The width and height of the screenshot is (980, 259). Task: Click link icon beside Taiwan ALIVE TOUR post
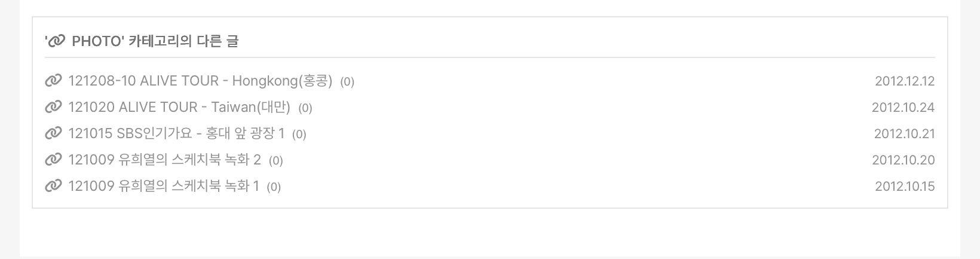pos(53,107)
